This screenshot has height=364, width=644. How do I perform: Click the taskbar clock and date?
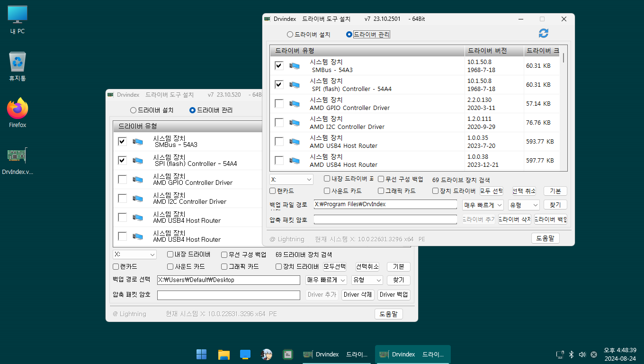tap(620, 354)
